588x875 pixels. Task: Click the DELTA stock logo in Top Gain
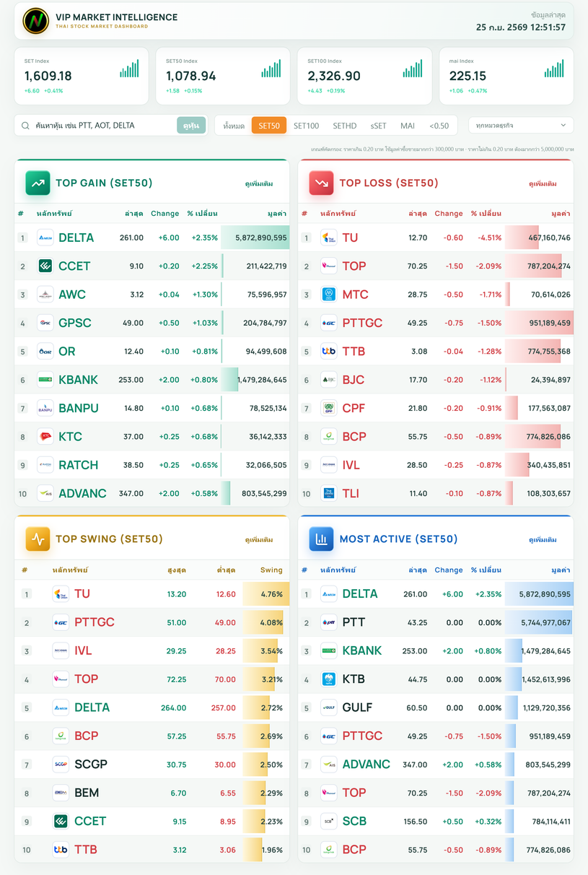tap(45, 238)
